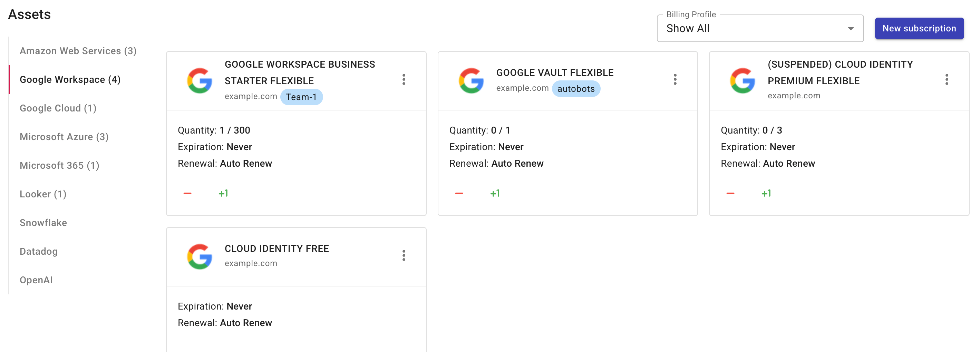980x352 pixels.
Task: Click Renewal Auto Renew on Cloud Identity Free
Action: (225, 323)
